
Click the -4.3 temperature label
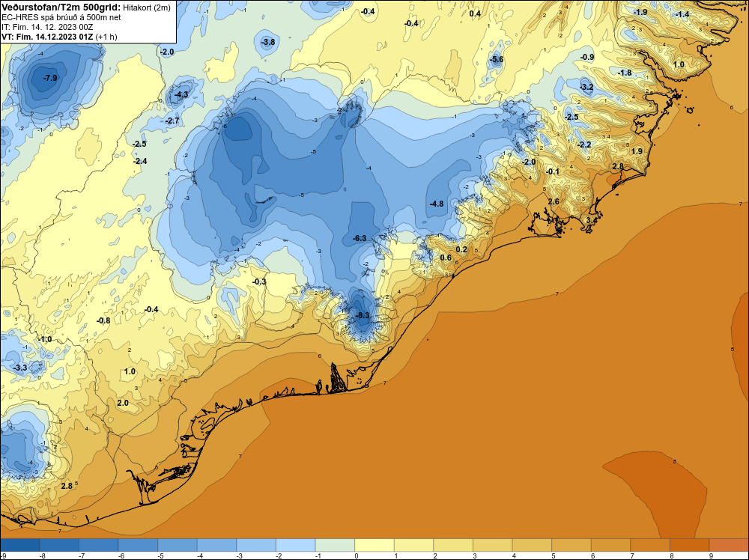point(181,94)
